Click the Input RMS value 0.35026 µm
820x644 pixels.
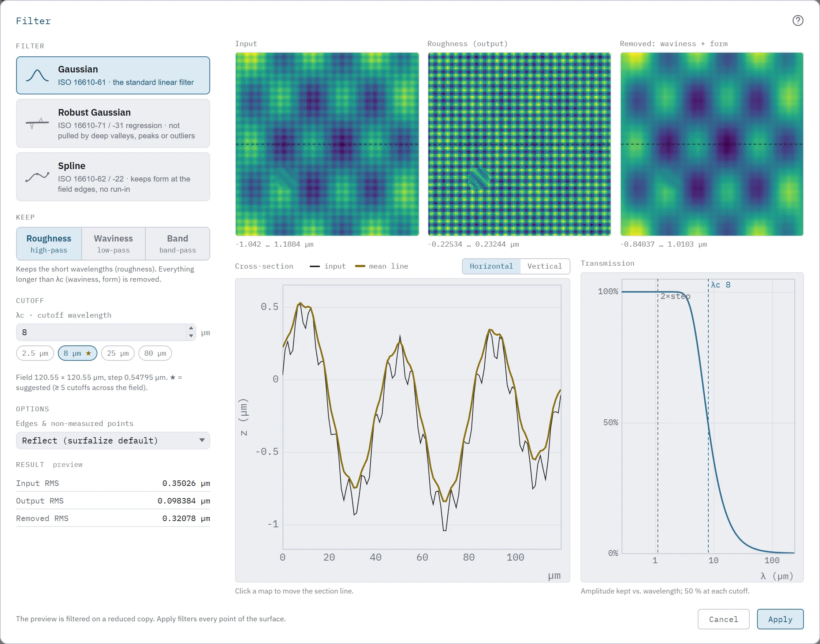tap(186, 483)
